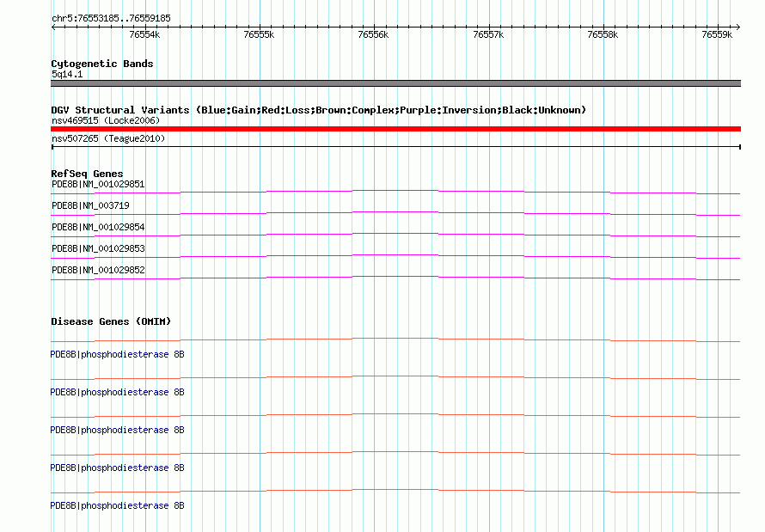Click the magenta gene line under NM_001029851
The width and height of the screenshot is (765, 532).
[395, 192]
